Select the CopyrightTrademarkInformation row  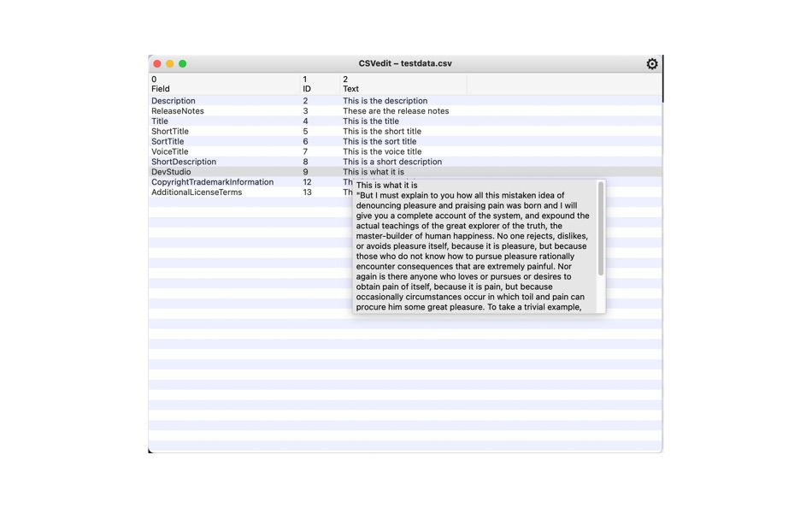click(x=405, y=182)
